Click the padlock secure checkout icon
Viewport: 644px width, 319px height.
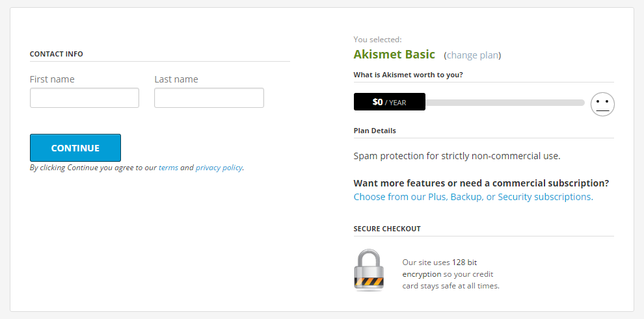369,270
